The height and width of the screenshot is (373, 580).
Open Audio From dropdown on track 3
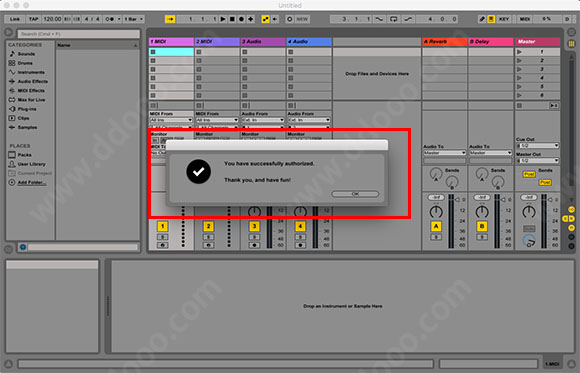coord(263,120)
